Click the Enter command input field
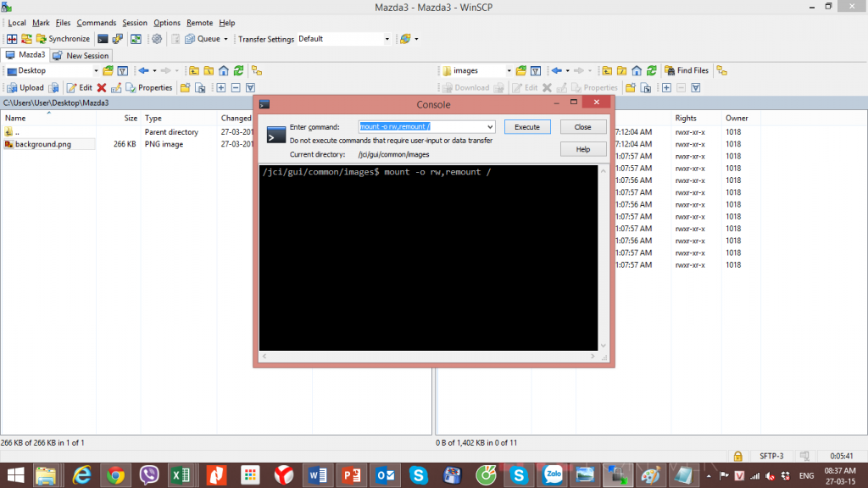 click(x=422, y=127)
